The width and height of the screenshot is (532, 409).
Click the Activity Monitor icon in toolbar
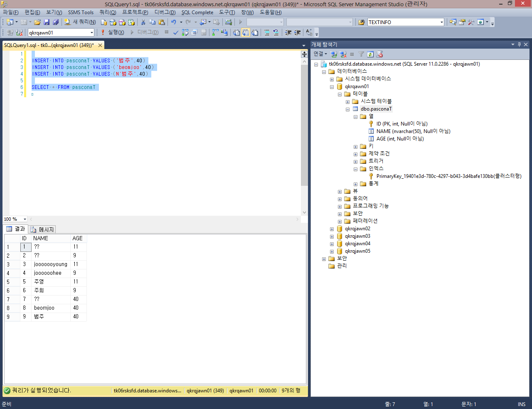tap(229, 22)
